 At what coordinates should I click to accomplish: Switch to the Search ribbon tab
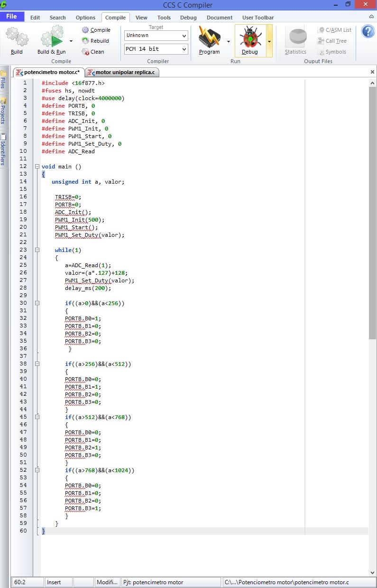pyautogui.click(x=57, y=18)
